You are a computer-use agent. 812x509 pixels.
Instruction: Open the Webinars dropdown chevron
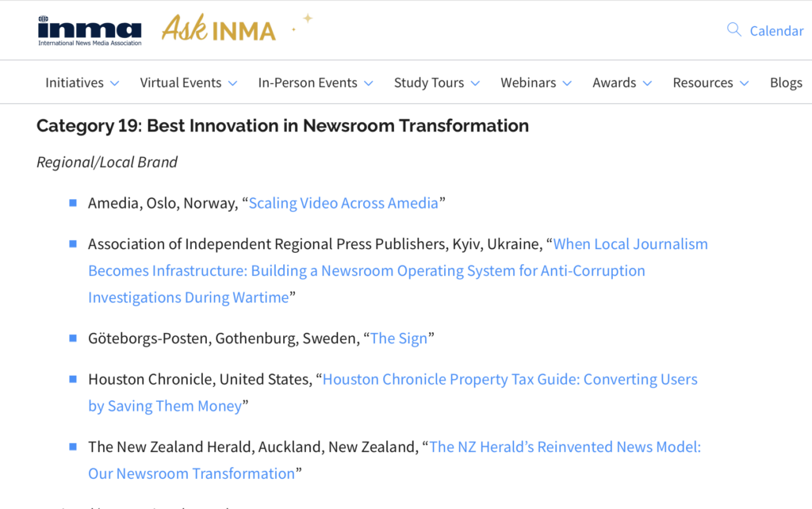[x=567, y=83]
